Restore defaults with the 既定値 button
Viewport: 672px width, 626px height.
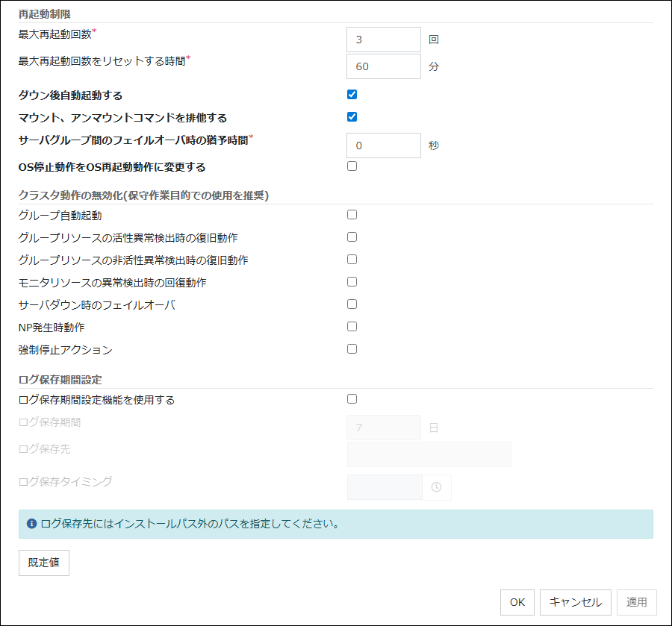tap(43, 563)
